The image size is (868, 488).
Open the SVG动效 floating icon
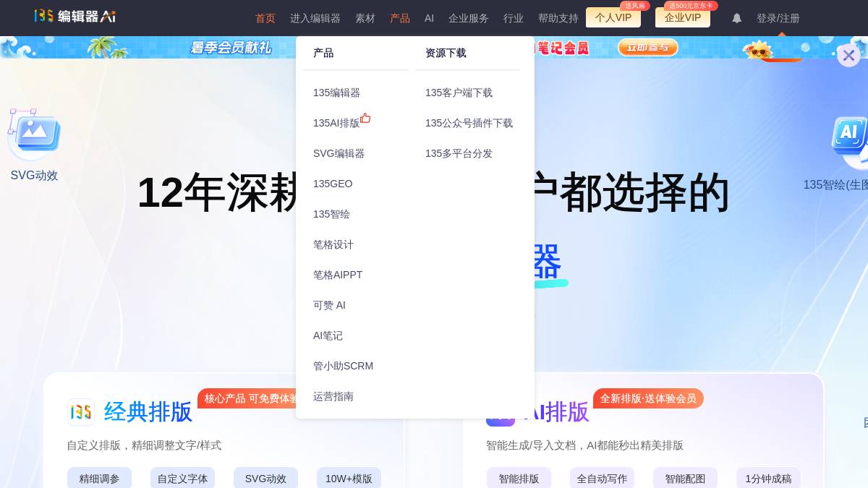[x=34, y=134]
